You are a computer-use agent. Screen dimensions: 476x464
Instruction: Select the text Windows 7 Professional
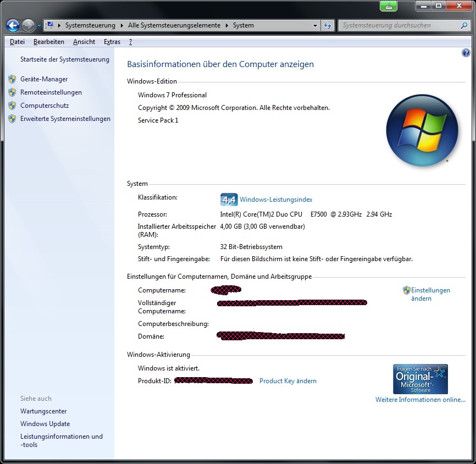172,95
